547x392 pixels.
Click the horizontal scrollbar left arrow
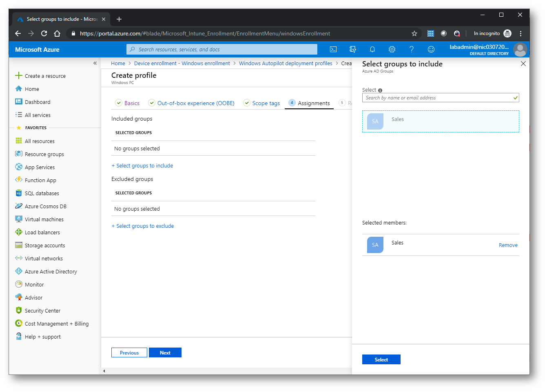(x=104, y=371)
